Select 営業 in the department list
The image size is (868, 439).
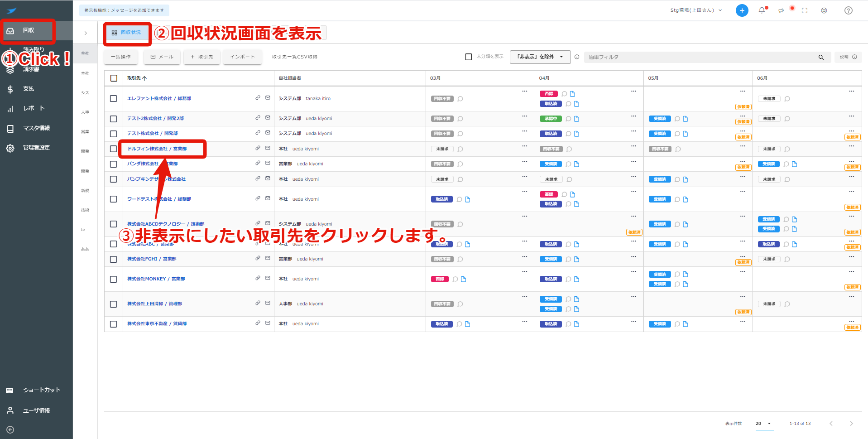click(x=85, y=132)
